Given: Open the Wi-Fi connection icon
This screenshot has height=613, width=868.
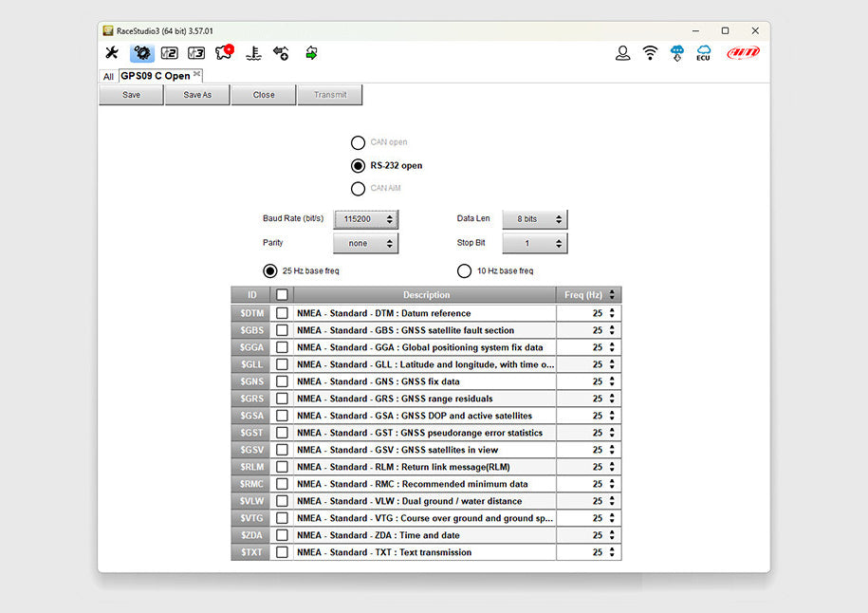Looking at the screenshot, I should [x=650, y=53].
